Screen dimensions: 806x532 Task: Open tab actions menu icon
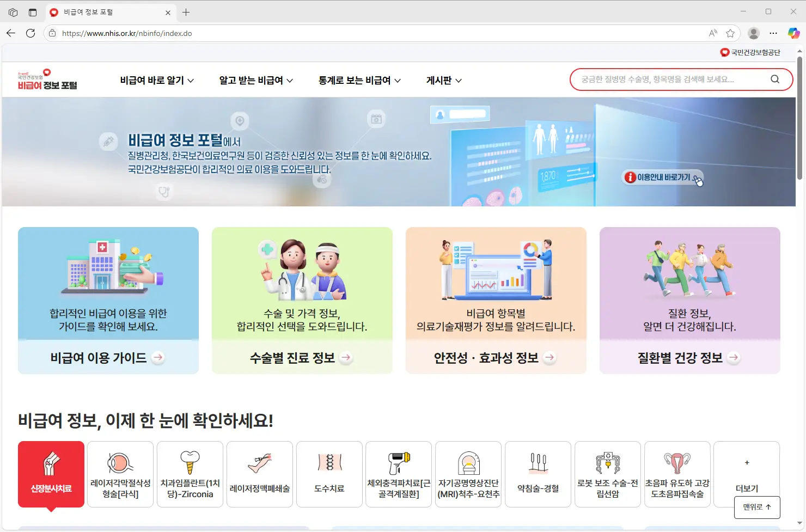33,12
